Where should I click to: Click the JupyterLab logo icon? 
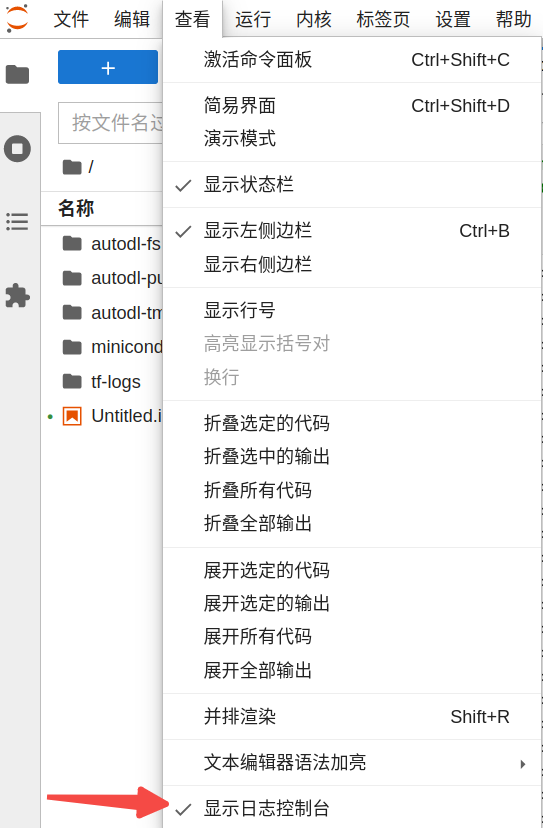[x=17, y=18]
